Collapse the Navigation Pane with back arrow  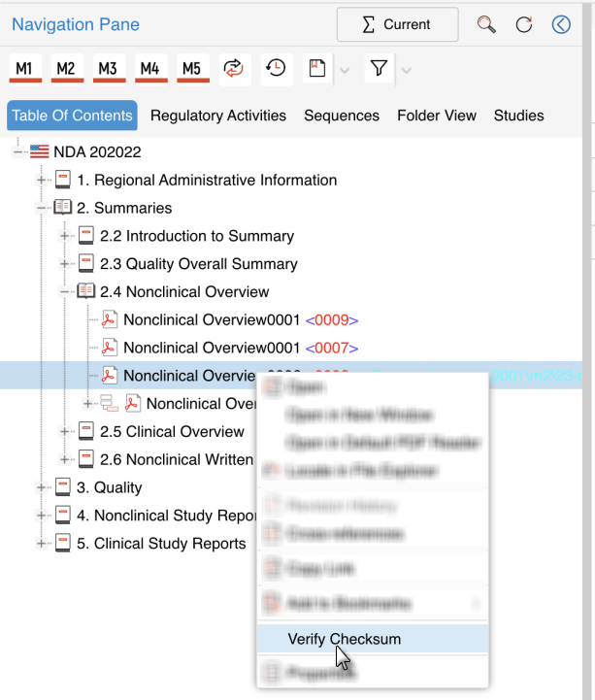tap(561, 25)
